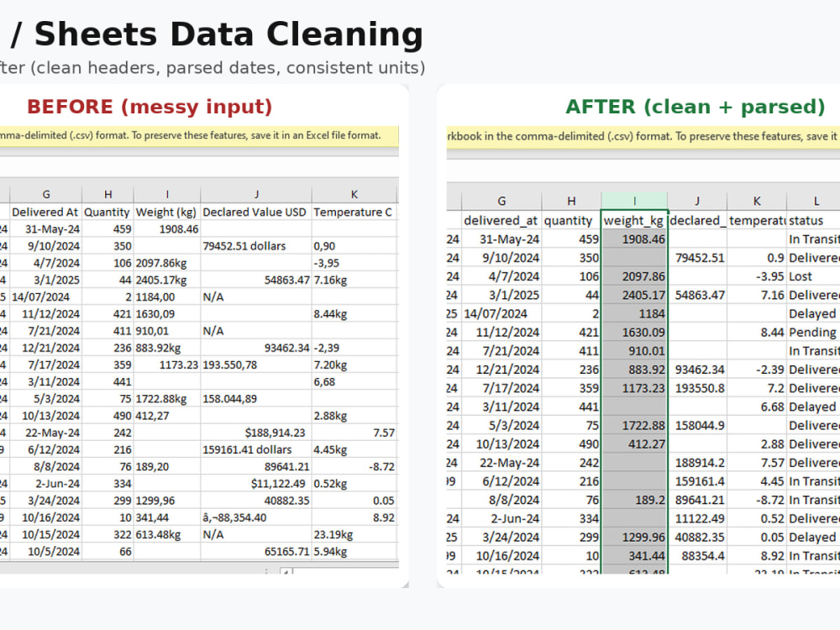Viewport: 840px width, 630px height.
Task: Select the '2405.17kg' weight cell
Action: (167, 280)
